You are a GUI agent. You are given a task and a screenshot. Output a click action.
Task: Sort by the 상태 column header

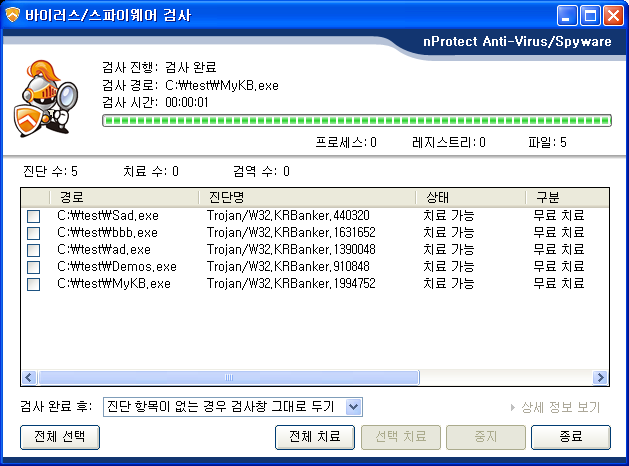(x=471, y=197)
